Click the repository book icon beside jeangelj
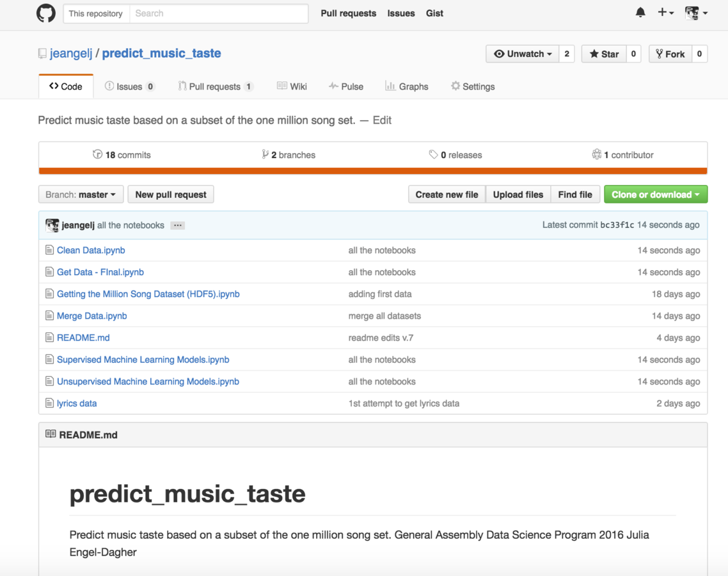 point(42,53)
